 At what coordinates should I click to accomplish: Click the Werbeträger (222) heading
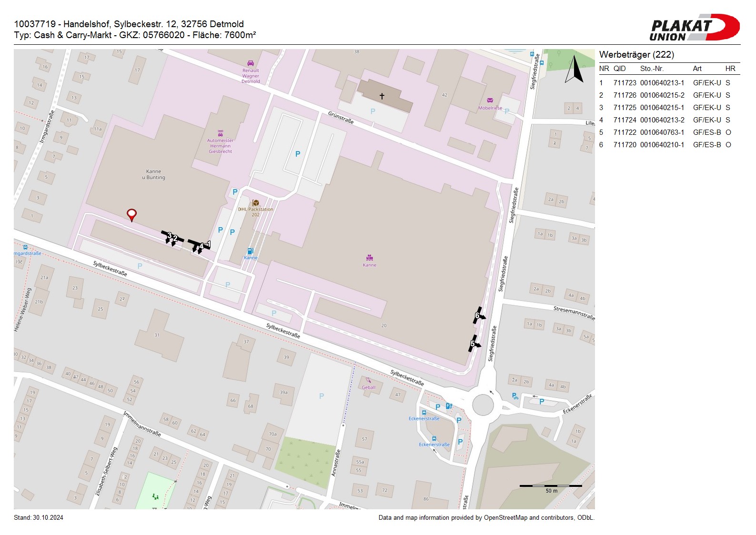[636, 54]
